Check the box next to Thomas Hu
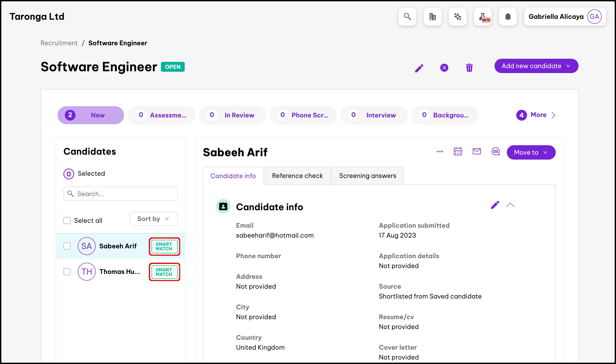This screenshot has height=364, width=616. coord(67,271)
